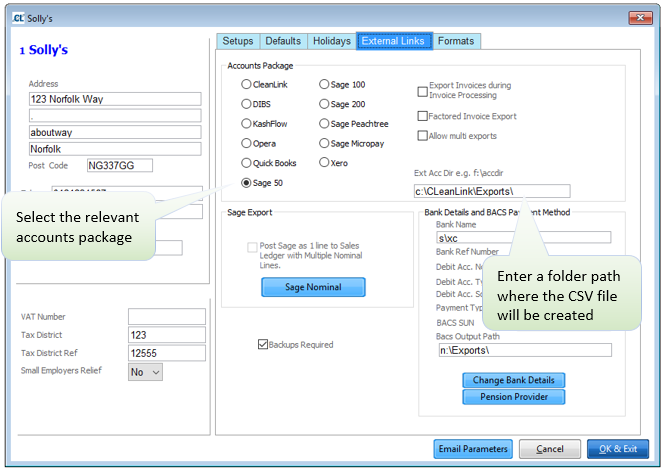Enable Allow multi exports checkbox
Screen dimensions: 665x473
coord(422,136)
